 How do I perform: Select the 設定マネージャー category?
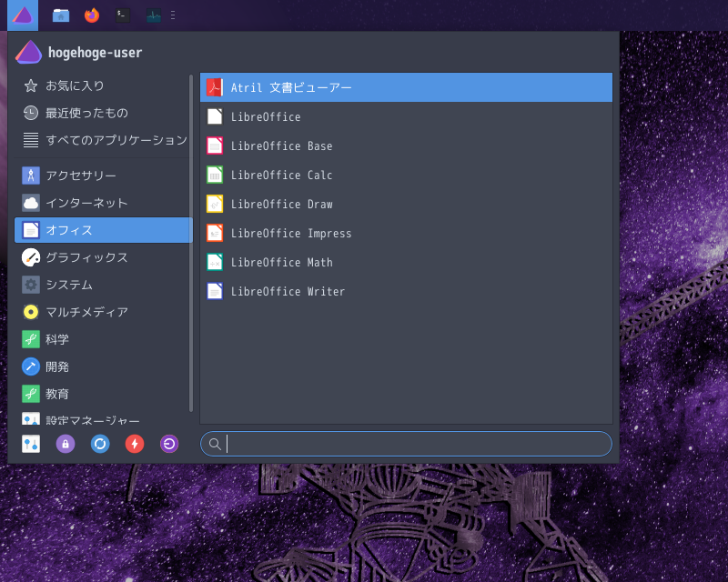(102, 418)
